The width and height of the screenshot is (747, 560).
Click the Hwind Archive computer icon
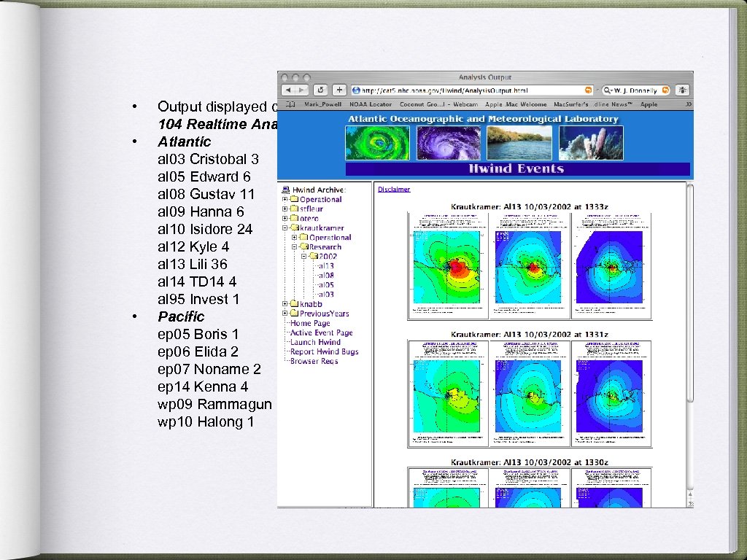pos(285,190)
